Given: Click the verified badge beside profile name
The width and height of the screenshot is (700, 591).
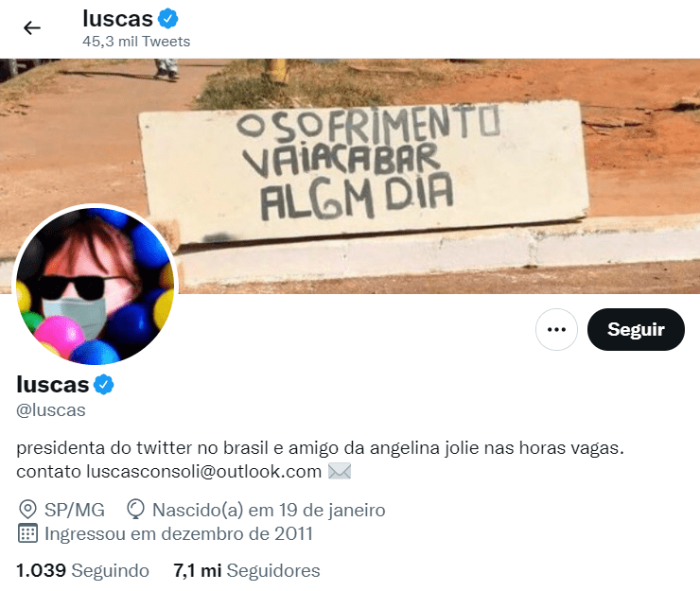Looking at the screenshot, I should (103, 384).
